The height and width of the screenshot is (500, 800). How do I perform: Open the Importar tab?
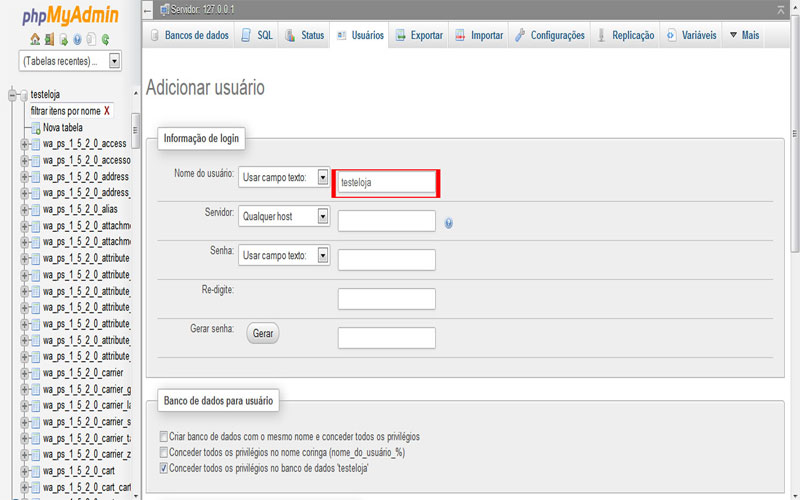tap(479, 35)
